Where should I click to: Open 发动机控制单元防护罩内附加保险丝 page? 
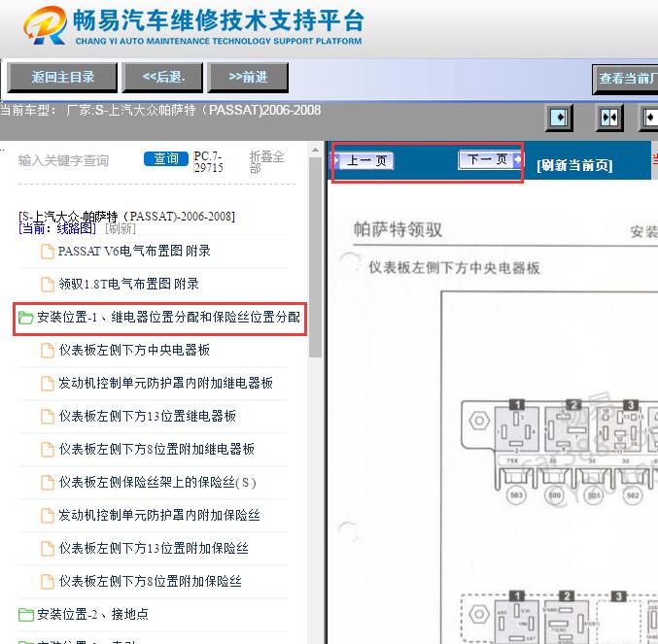point(159,515)
